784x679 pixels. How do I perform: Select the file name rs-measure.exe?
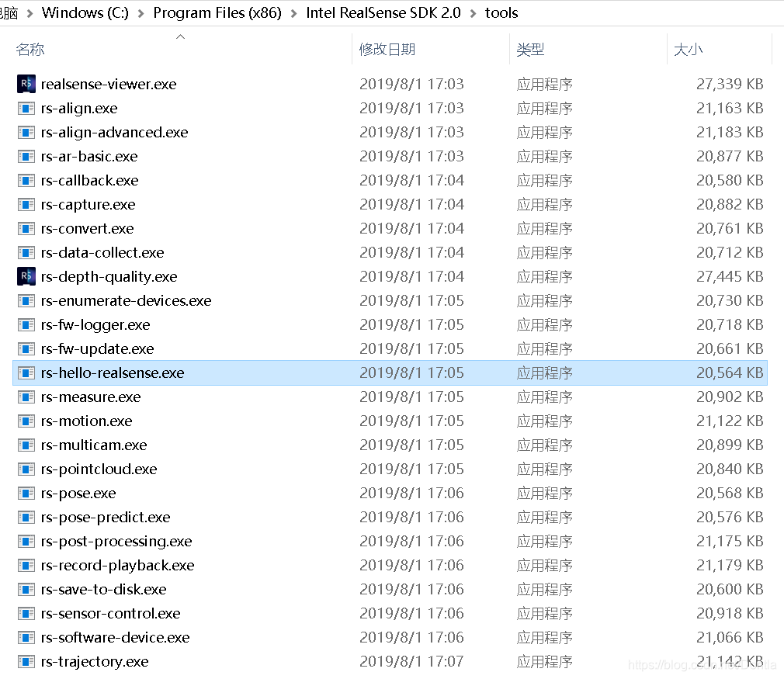91,397
